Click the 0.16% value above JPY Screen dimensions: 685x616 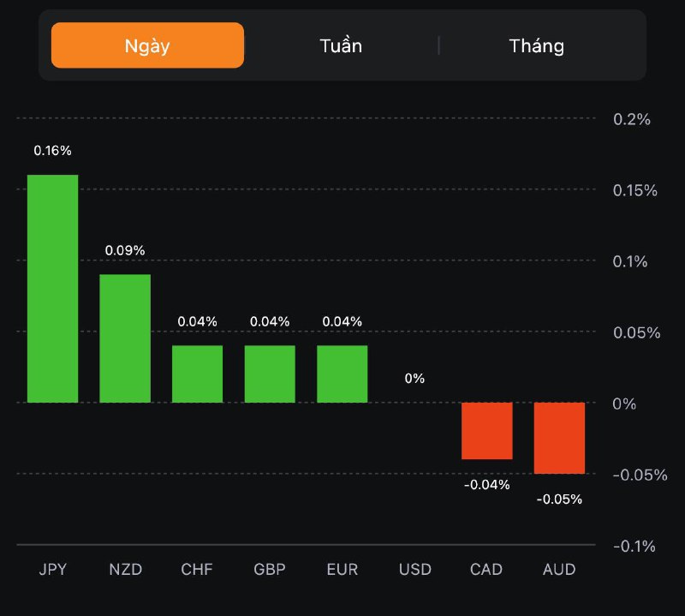(52, 151)
